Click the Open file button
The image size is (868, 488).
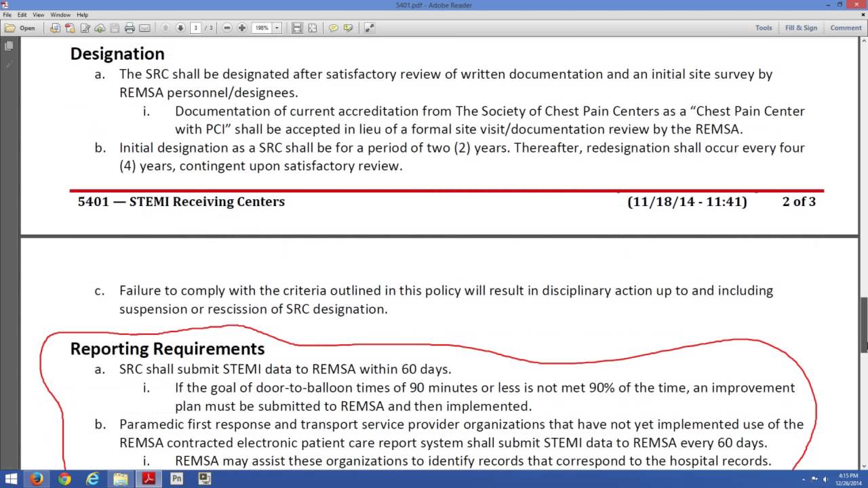(x=20, y=28)
